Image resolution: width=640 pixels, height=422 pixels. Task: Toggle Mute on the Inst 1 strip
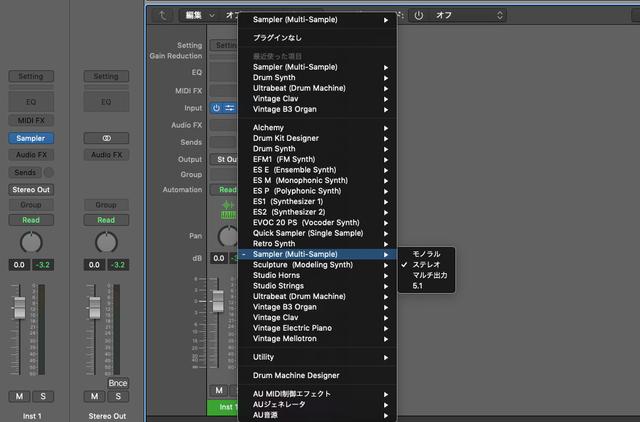tap(19, 396)
